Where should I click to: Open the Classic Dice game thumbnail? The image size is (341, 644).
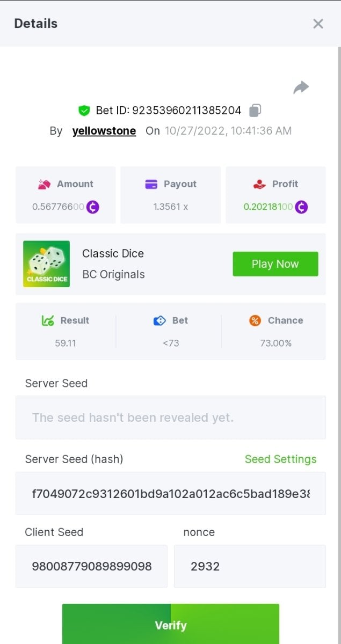pyautogui.click(x=46, y=264)
